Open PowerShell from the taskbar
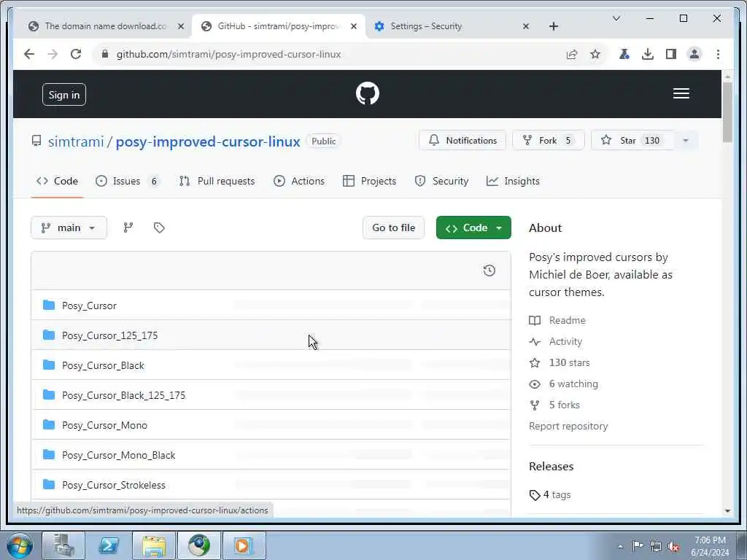This screenshot has width=747, height=560. [109, 545]
